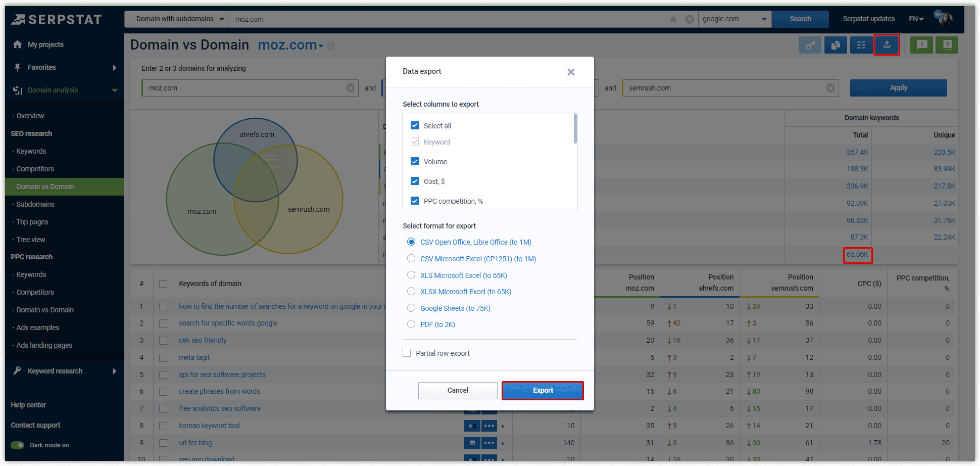Close the Data export dialog
Image resolution: width=980 pixels, height=466 pixels.
click(571, 72)
